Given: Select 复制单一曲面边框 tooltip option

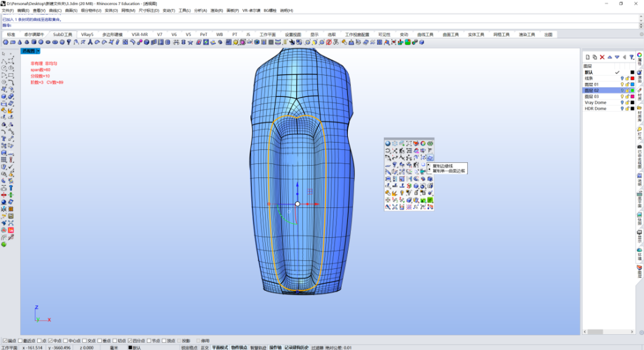Looking at the screenshot, I should click(448, 171).
